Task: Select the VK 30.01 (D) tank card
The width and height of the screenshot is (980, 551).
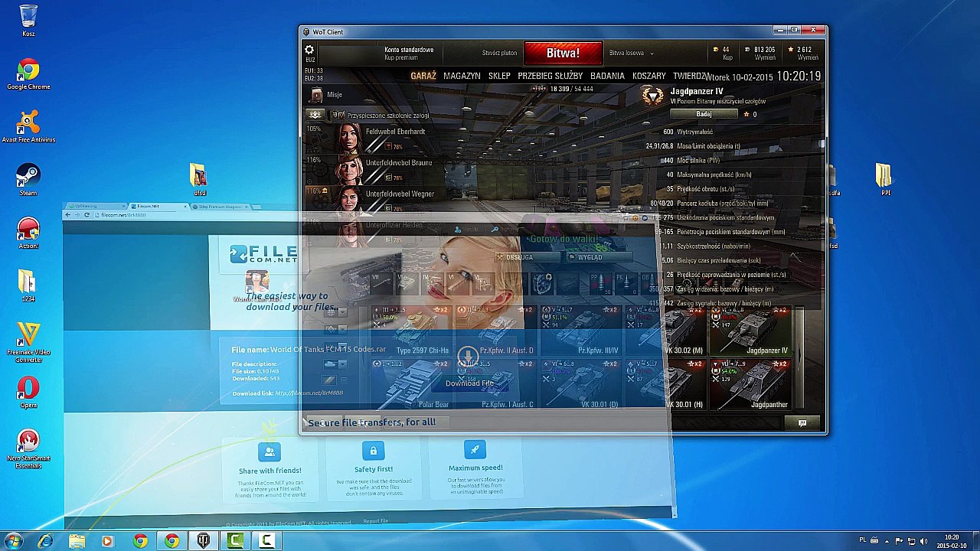Action: tap(581, 384)
